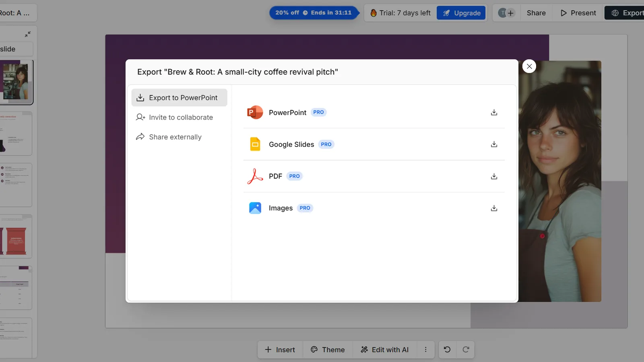Open Invite to collaborate section

pyautogui.click(x=179, y=117)
